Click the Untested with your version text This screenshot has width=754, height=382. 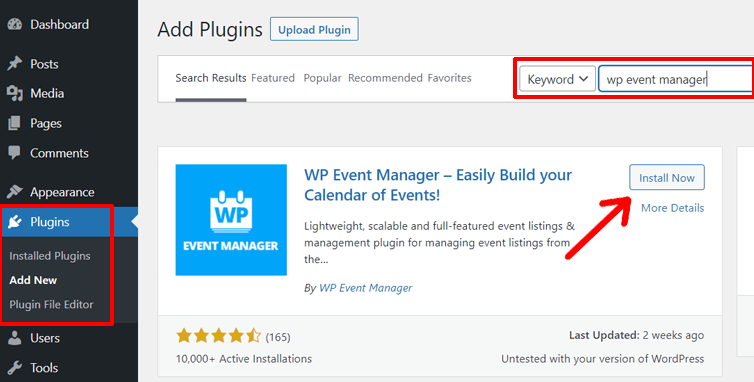click(x=603, y=359)
